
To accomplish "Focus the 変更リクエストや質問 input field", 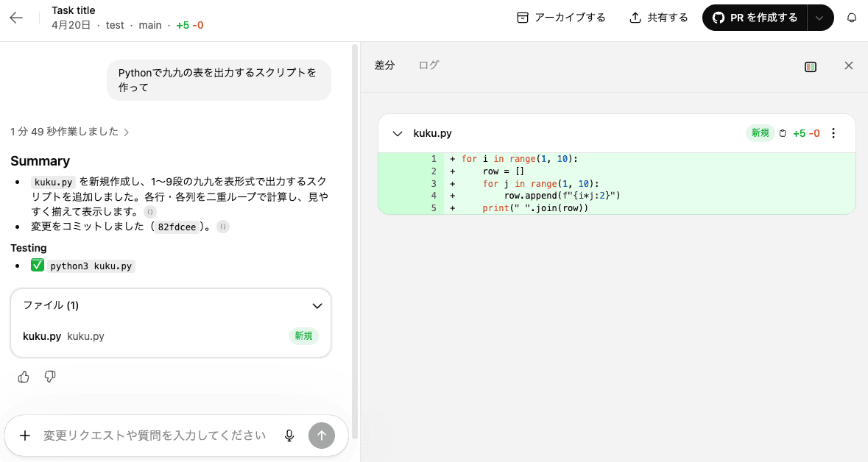I will (155, 436).
